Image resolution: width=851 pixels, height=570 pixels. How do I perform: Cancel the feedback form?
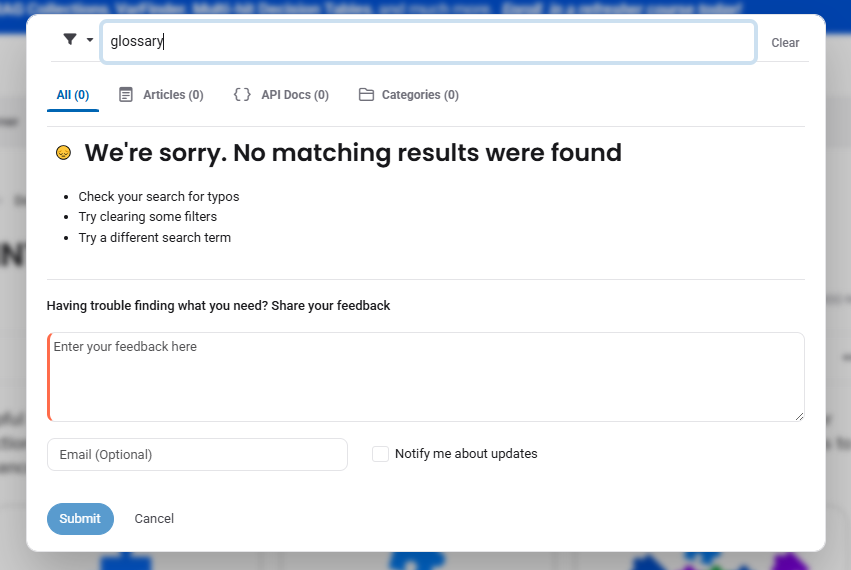[x=154, y=518]
